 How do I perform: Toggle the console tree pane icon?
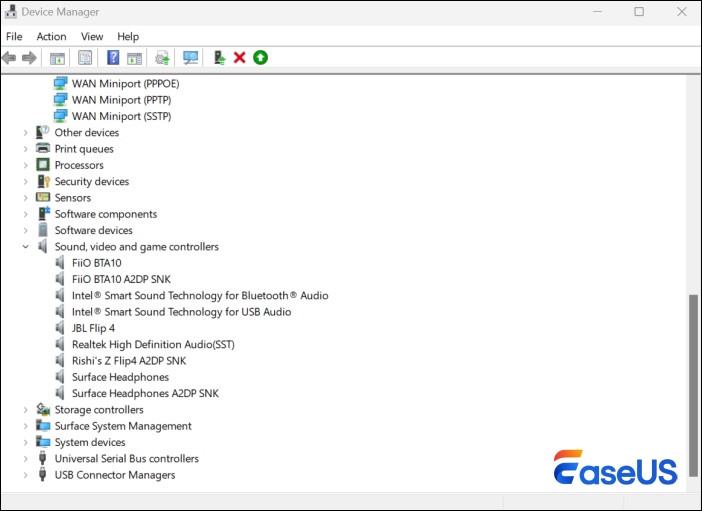pyautogui.click(x=57, y=58)
